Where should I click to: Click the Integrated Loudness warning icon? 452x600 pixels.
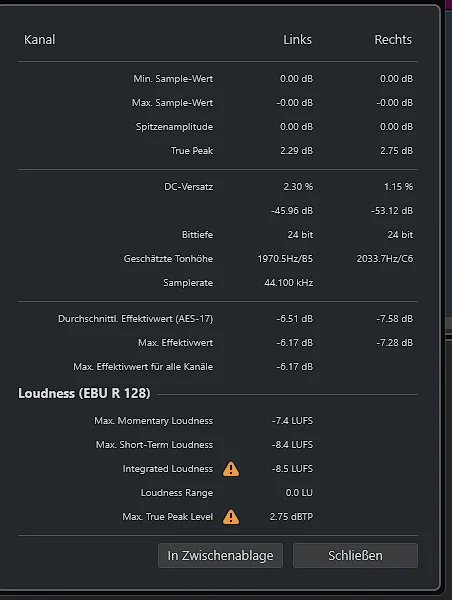231,469
